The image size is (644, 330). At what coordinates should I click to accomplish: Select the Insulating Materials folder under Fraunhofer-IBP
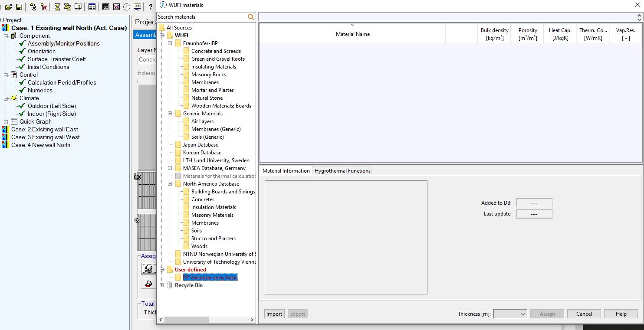pos(214,67)
